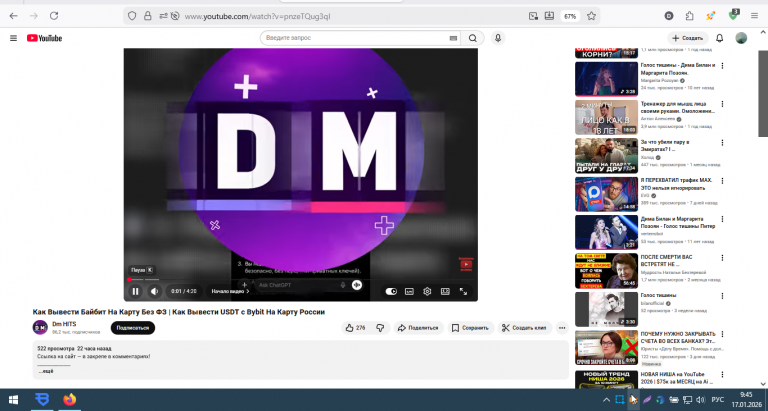Reload the page in the browser

pyautogui.click(x=54, y=16)
